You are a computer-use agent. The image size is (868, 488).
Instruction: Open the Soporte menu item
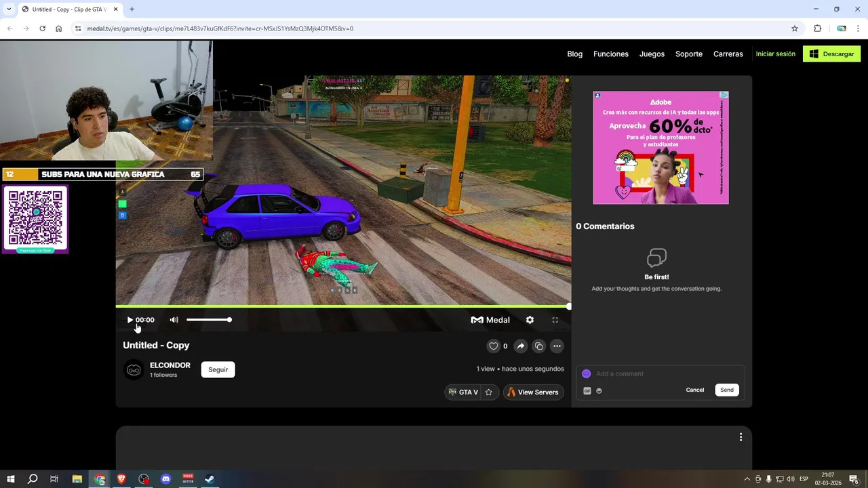pyautogui.click(x=689, y=54)
